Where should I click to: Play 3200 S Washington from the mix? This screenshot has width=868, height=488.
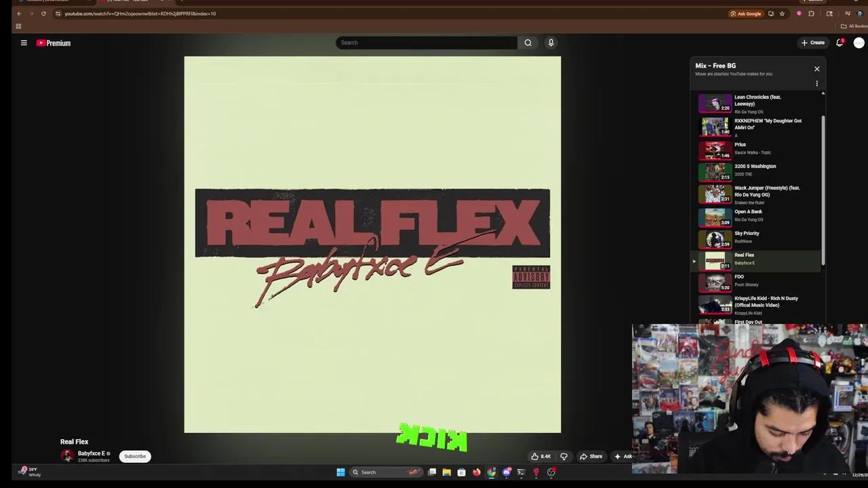point(759,171)
